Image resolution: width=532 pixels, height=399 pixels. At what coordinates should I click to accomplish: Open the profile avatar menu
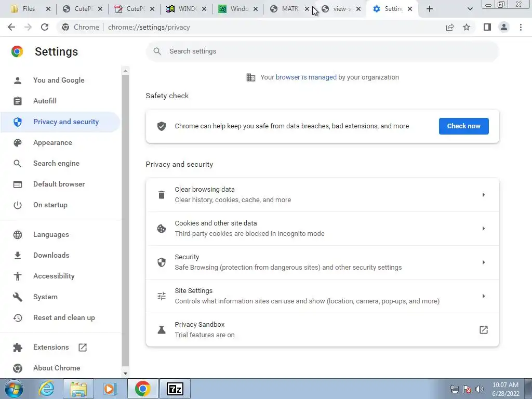click(x=504, y=27)
